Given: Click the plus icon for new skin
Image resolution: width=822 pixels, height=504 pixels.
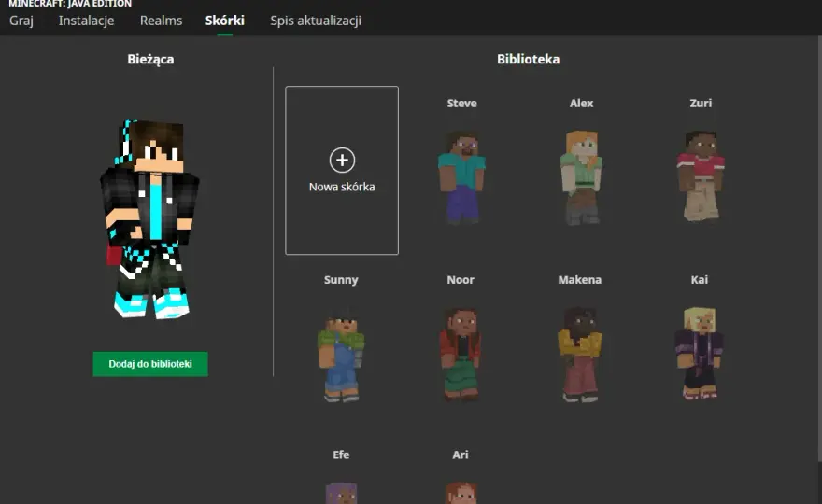Looking at the screenshot, I should click(342, 160).
